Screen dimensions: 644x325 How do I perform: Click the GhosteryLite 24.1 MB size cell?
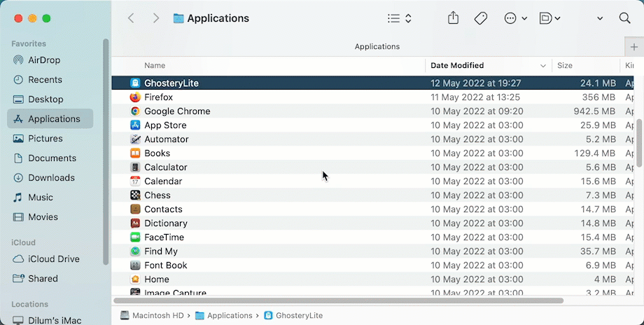tap(598, 83)
